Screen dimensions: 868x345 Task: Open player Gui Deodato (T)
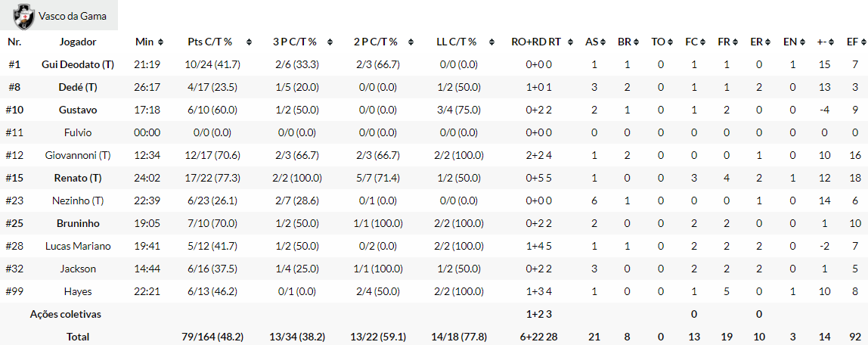(78, 64)
